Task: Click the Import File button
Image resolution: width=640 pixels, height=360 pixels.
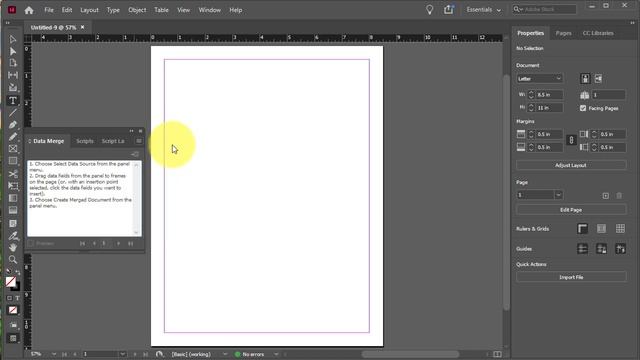Action: pyautogui.click(x=571, y=277)
